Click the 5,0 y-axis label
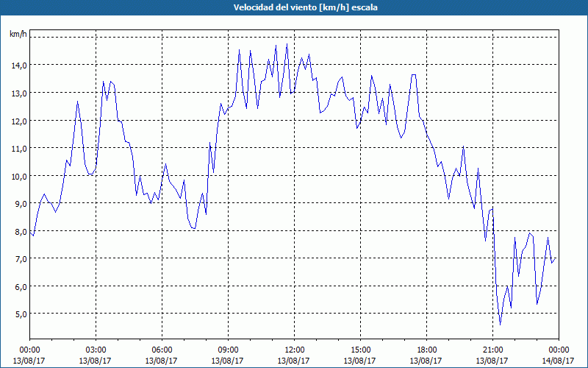This screenshot has width=588, height=368. tap(21, 314)
